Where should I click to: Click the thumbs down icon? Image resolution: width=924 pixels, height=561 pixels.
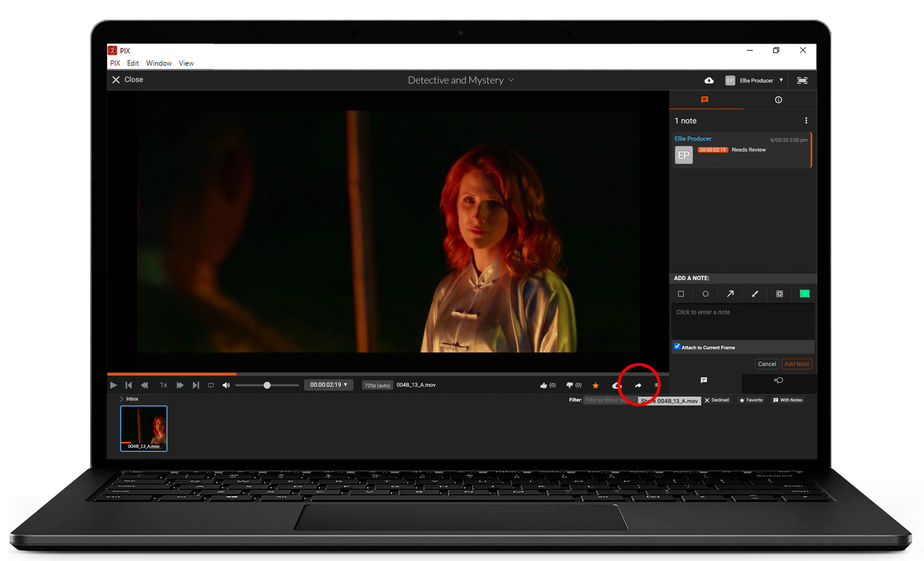[569, 385]
